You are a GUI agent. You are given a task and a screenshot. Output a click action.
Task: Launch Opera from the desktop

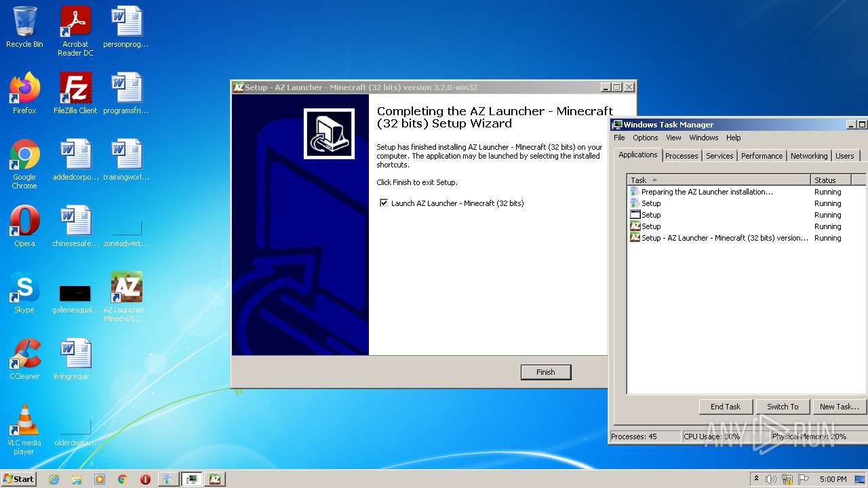[24, 226]
